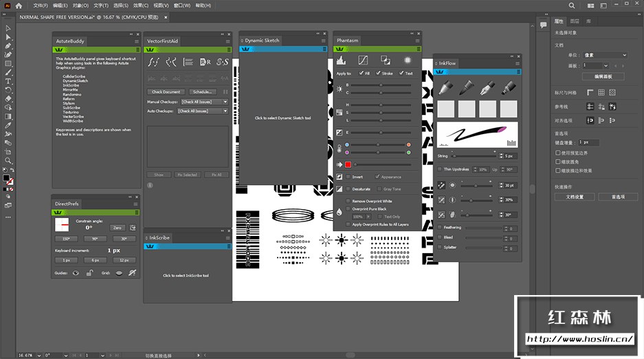Click the InkFlow stroke preview thumbnail
Screen dimensions: 644x359
point(477,135)
